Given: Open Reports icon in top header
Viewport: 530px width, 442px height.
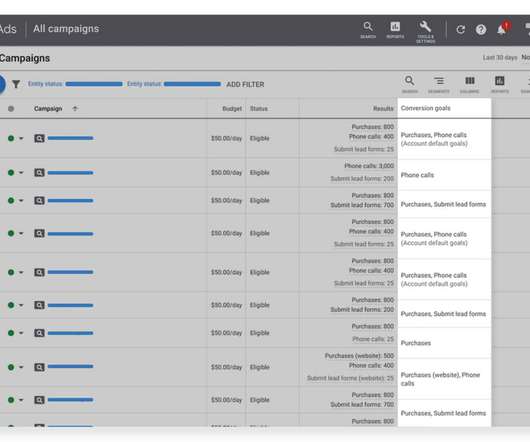Looking at the screenshot, I should click(395, 30).
